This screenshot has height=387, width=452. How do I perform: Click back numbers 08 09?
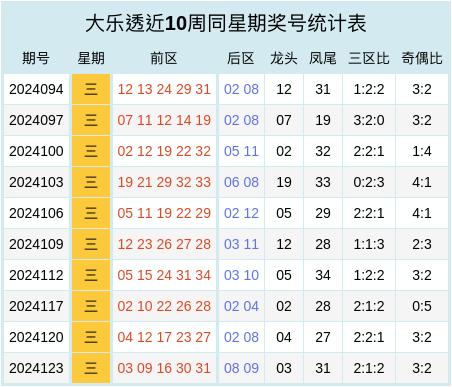[x=241, y=368]
